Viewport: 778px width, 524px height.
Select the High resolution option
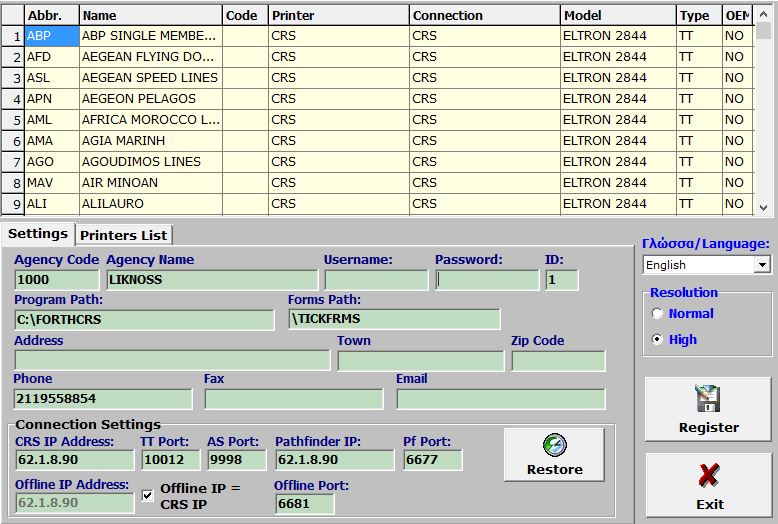tap(657, 339)
